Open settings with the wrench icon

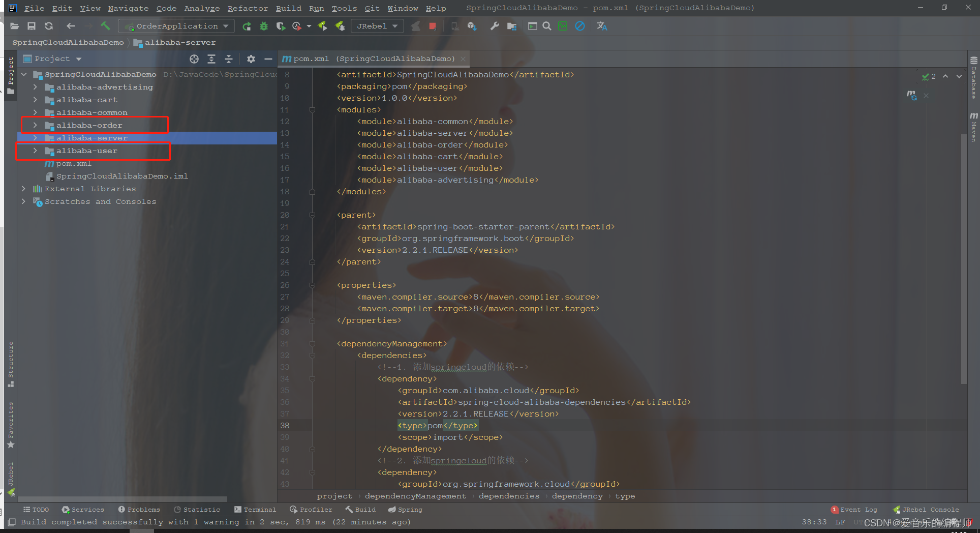[x=494, y=26]
